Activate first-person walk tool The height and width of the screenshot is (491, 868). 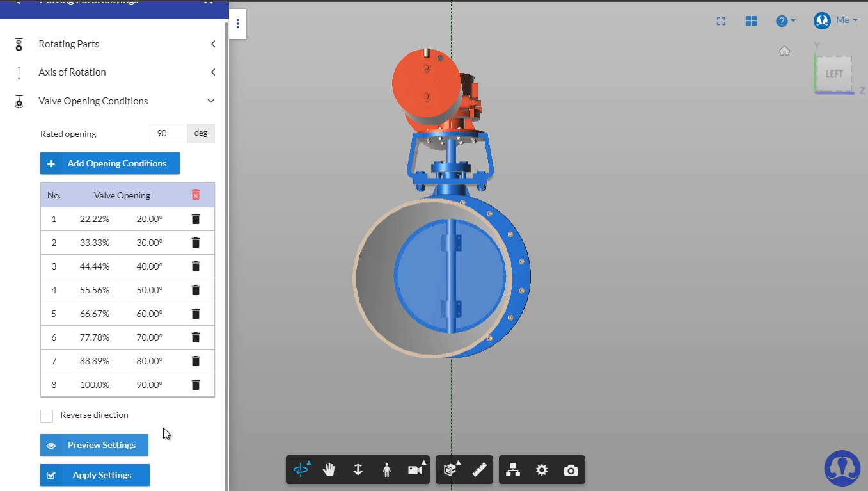(387, 470)
